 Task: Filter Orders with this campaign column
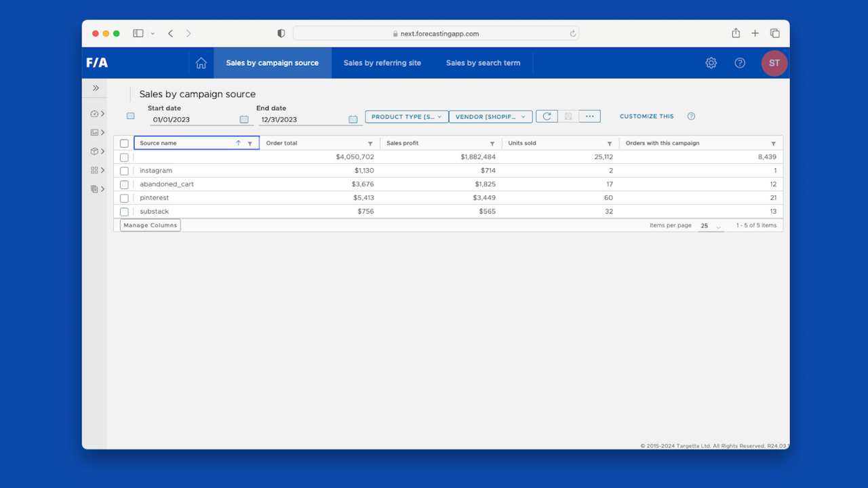tap(774, 144)
